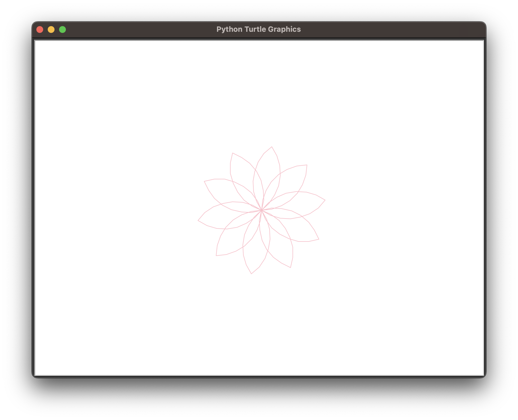Close the Python Turtle Graphics window
The image size is (518, 420).
click(x=40, y=30)
